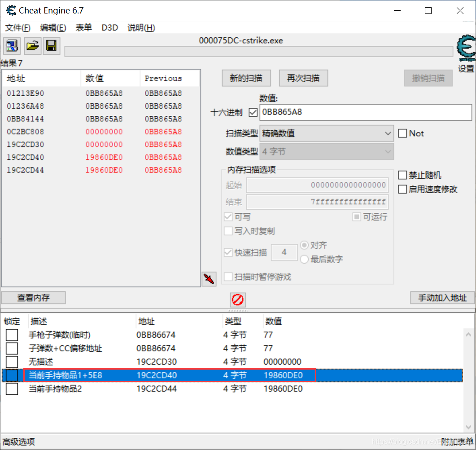Open the 数值类型 value type dropdown
The width and height of the screenshot is (476, 450).
(327, 151)
